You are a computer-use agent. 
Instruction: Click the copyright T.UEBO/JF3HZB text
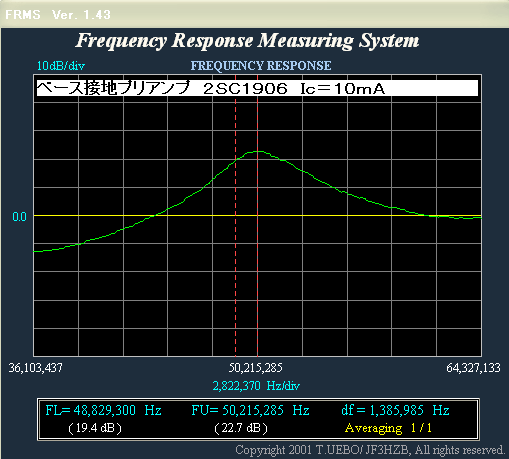370,450
